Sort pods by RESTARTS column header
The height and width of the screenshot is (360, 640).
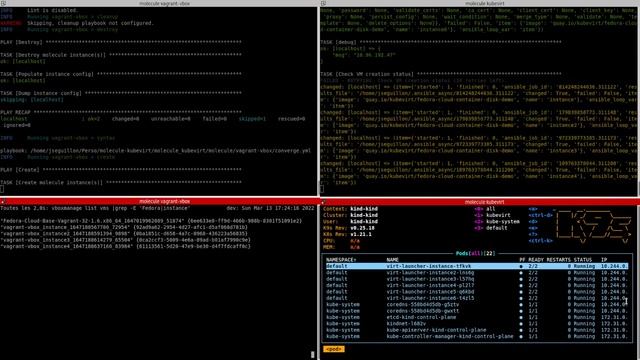point(558,260)
